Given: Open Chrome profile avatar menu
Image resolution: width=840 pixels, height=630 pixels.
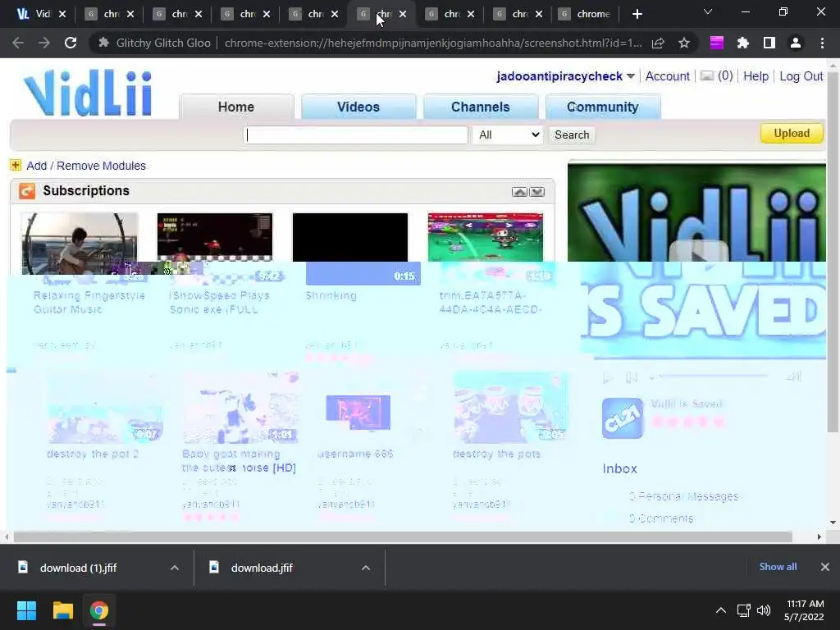Looking at the screenshot, I should tap(796, 43).
